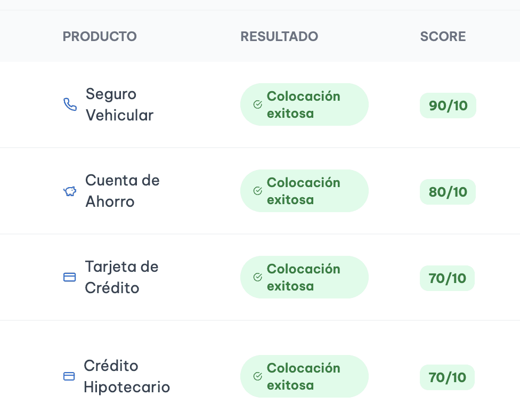Screen dimensions: 520x420
Task: Click the check icon in Cuenta de Ahorro result
Action: tap(258, 191)
